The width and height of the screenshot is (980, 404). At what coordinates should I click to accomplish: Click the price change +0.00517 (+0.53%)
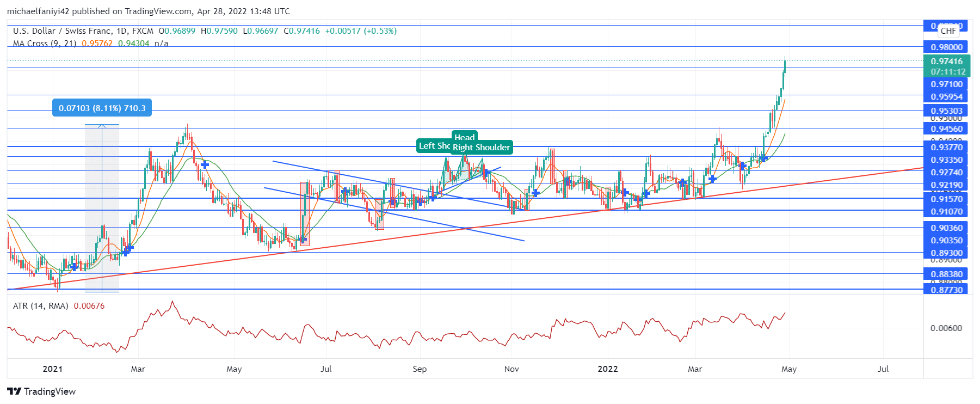361,31
